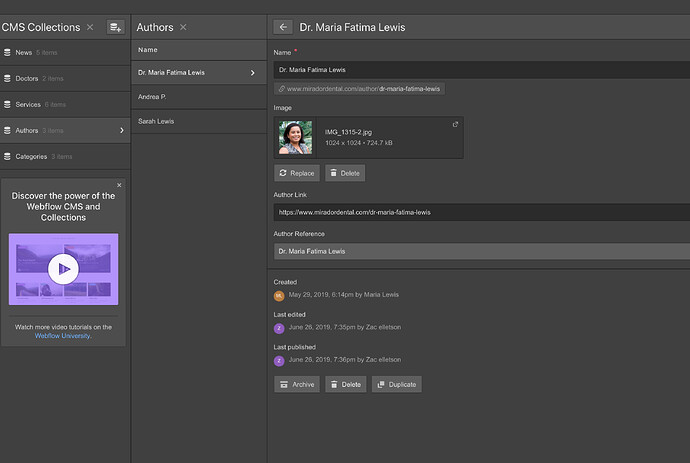This screenshot has width=690, height=463.
Task: Replace the author image
Action: tap(296, 173)
